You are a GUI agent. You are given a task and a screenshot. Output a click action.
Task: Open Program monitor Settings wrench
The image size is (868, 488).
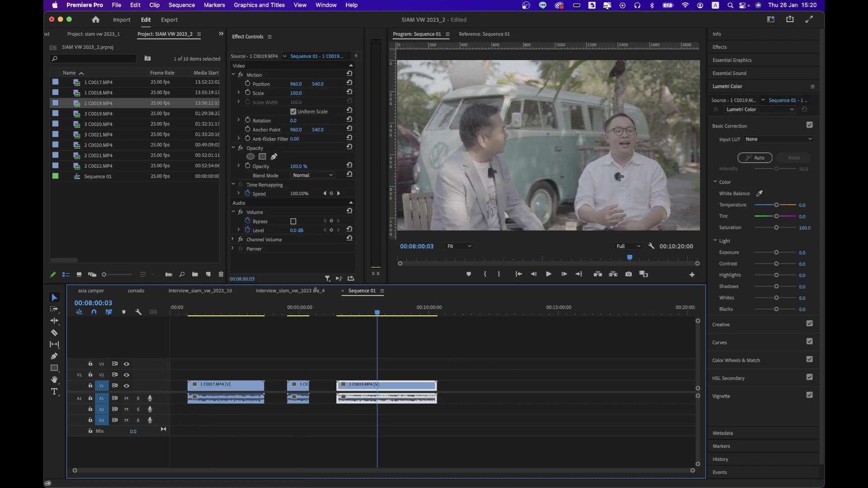[x=651, y=246]
